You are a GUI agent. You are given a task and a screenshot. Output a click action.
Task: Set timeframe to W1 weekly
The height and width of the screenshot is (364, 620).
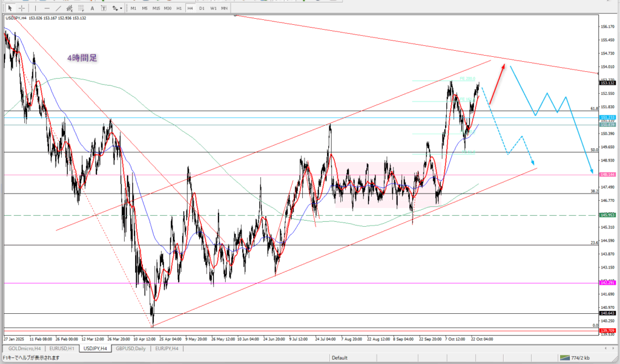tap(213, 8)
